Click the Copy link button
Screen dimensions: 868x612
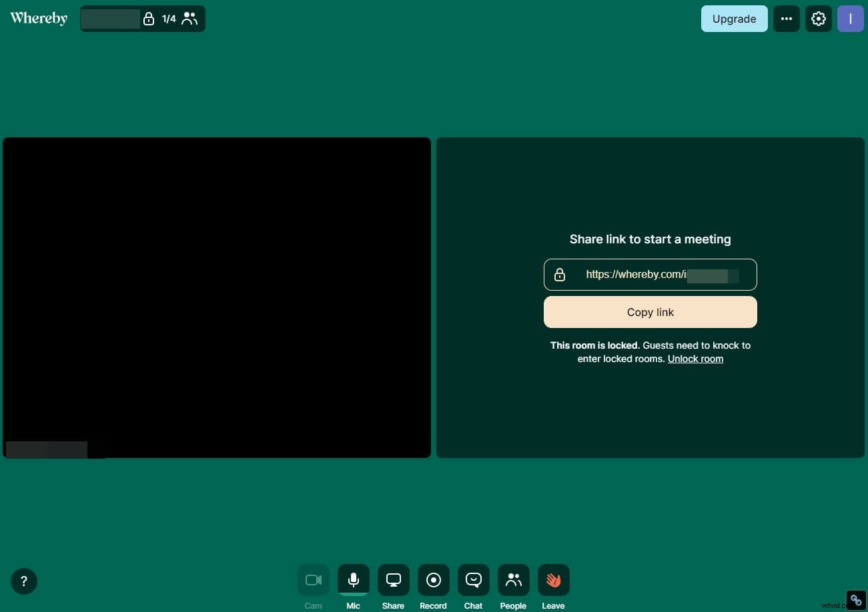[650, 312]
